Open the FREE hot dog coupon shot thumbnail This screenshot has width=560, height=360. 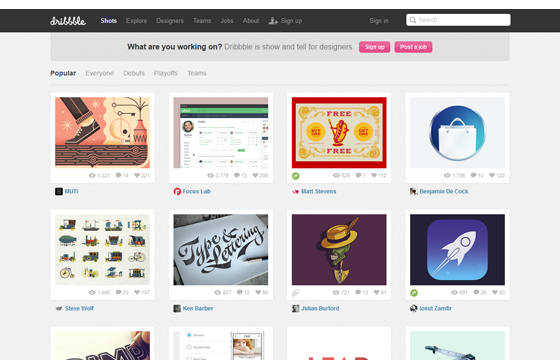[339, 132]
